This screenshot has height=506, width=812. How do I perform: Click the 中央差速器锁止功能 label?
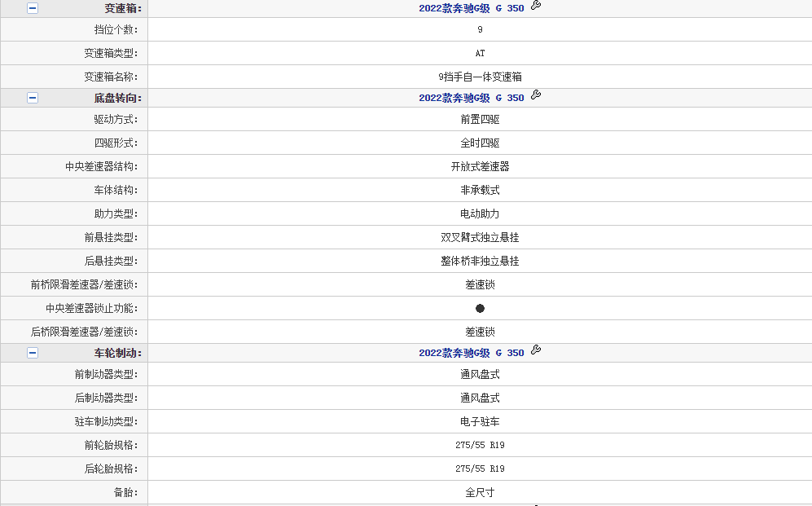(92, 308)
